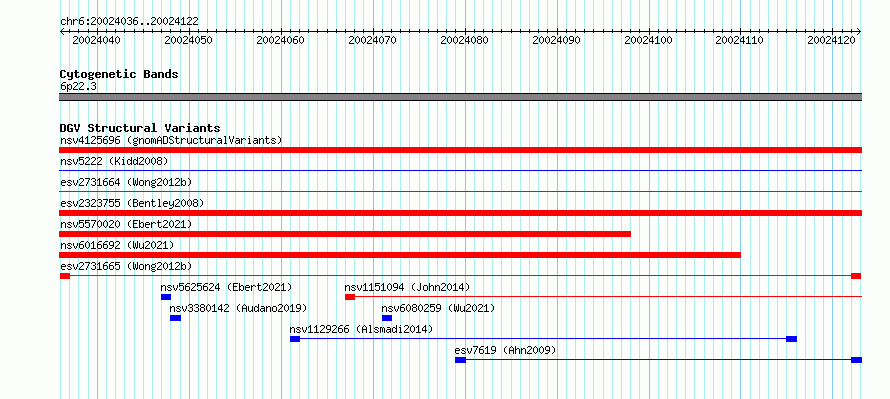
Task: Click the thin red esv2731664 variant line
Action: [460, 191]
